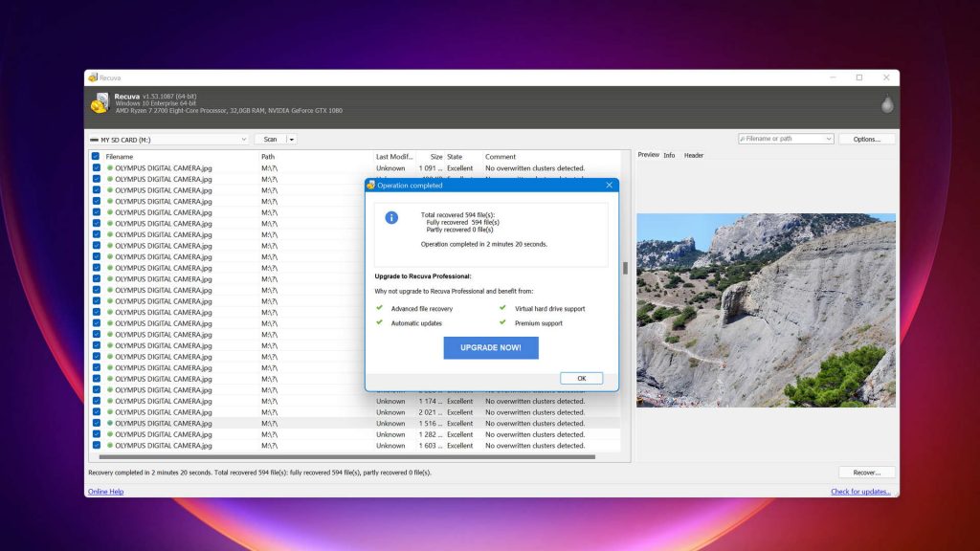
Task: Click the UPGRADE NOW! button
Action: pos(490,347)
